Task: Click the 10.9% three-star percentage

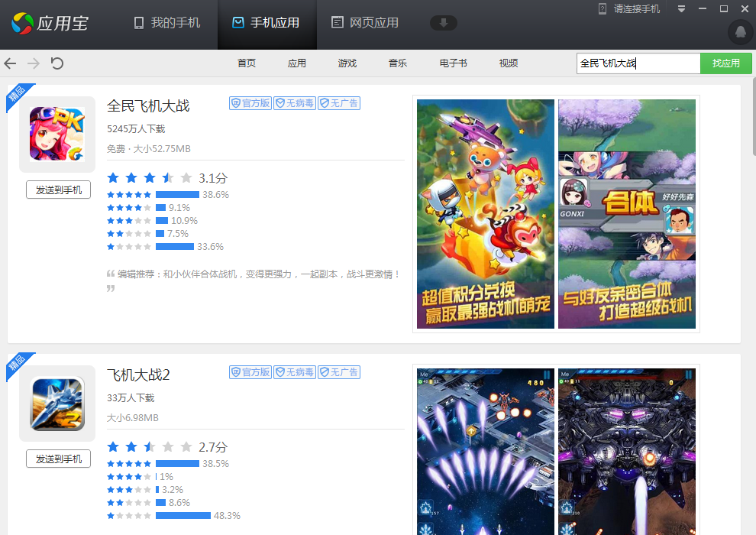Action: (184, 220)
